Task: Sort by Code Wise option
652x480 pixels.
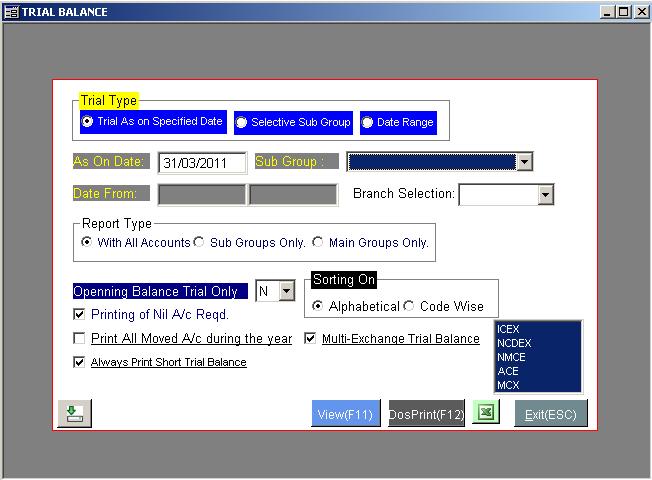Action: click(x=409, y=306)
